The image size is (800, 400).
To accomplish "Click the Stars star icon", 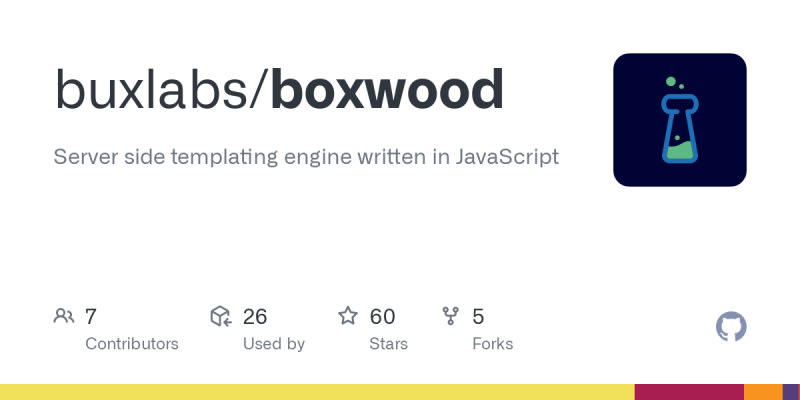I will [348, 317].
